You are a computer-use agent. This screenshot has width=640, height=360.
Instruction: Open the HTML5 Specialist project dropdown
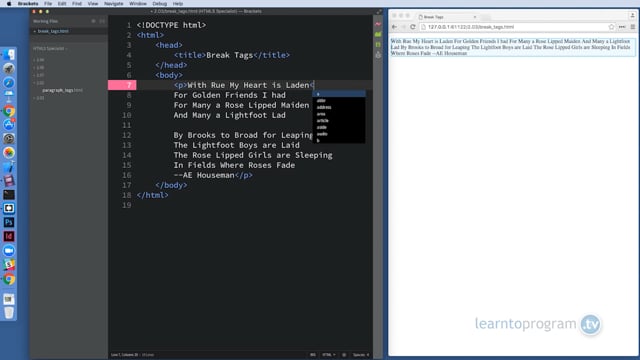pos(50,49)
